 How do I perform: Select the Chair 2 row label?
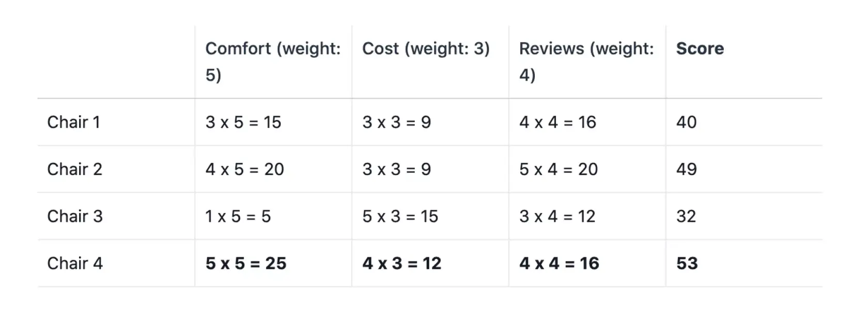pyautogui.click(x=75, y=169)
